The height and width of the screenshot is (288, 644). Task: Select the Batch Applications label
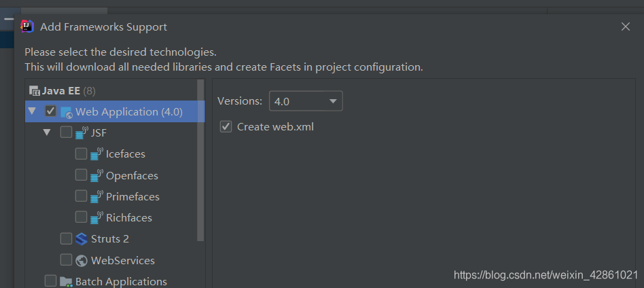121,282
